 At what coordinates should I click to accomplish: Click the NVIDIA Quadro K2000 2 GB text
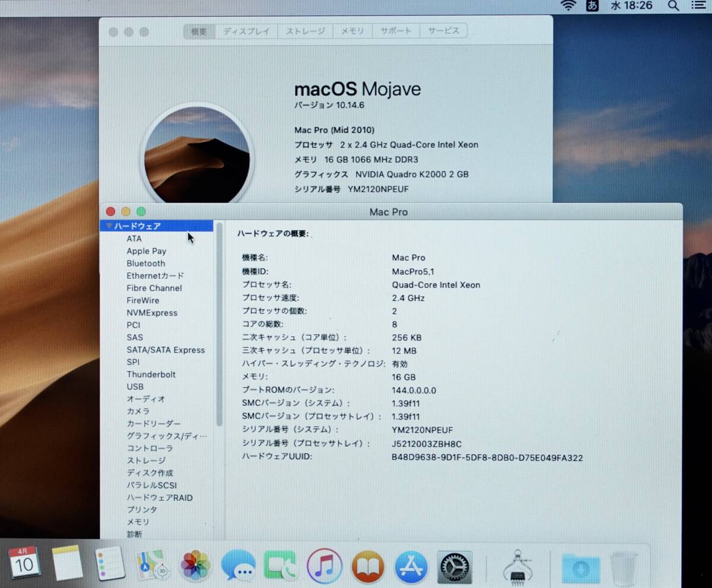point(412,174)
